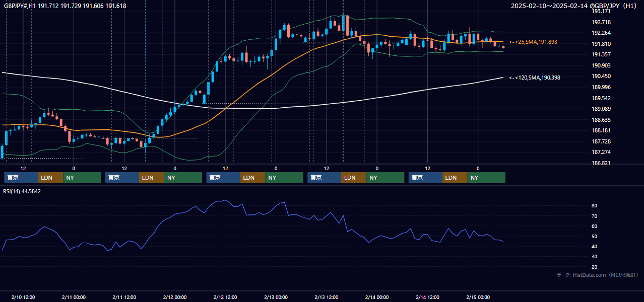644x302 pixels.
Task: Click RSI scale level 20
Action: [x=594, y=267]
